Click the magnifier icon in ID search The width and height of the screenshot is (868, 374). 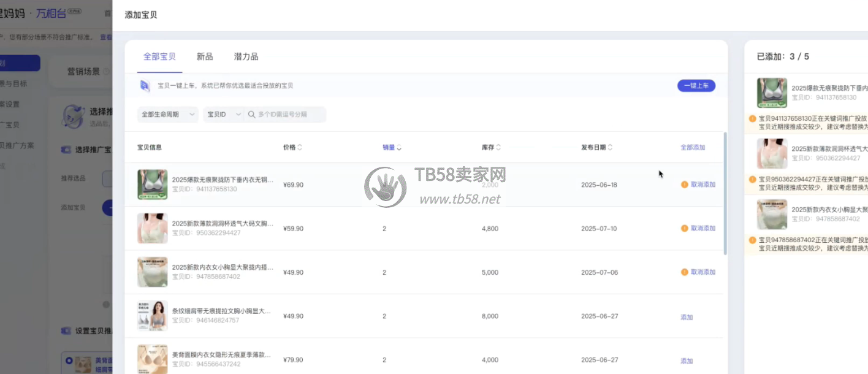[251, 114]
